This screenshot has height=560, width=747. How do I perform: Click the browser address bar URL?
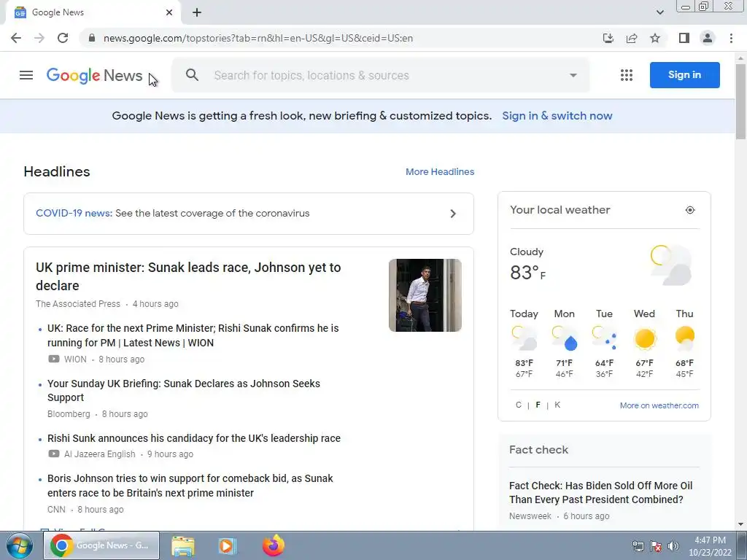[258, 38]
